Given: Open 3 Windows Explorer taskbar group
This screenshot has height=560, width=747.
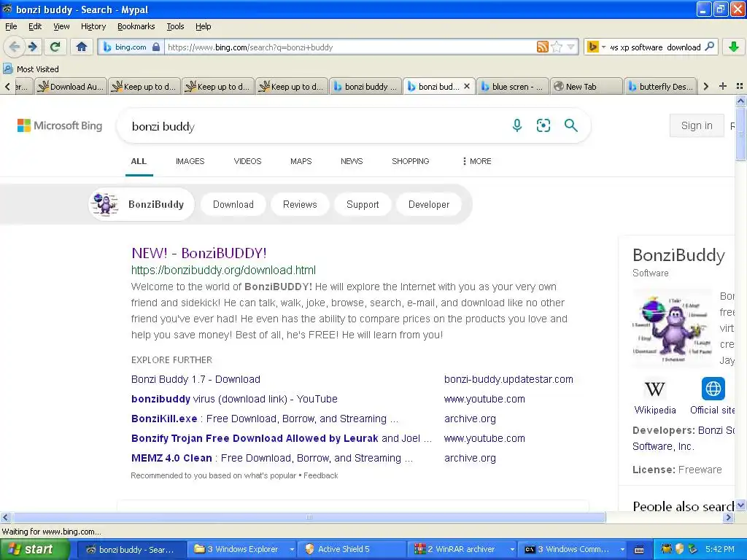Looking at the screenshot, I should click(x=243, y=549).
